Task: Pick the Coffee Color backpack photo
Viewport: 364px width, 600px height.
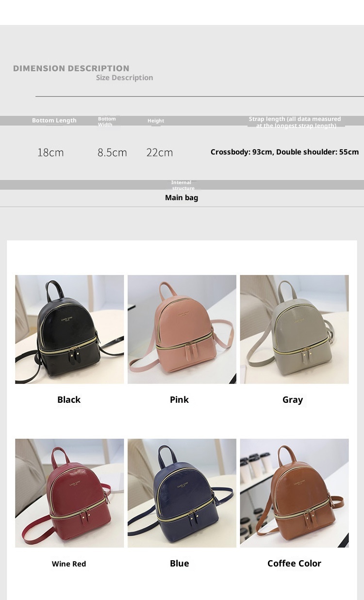Action: tap(294, 493)
